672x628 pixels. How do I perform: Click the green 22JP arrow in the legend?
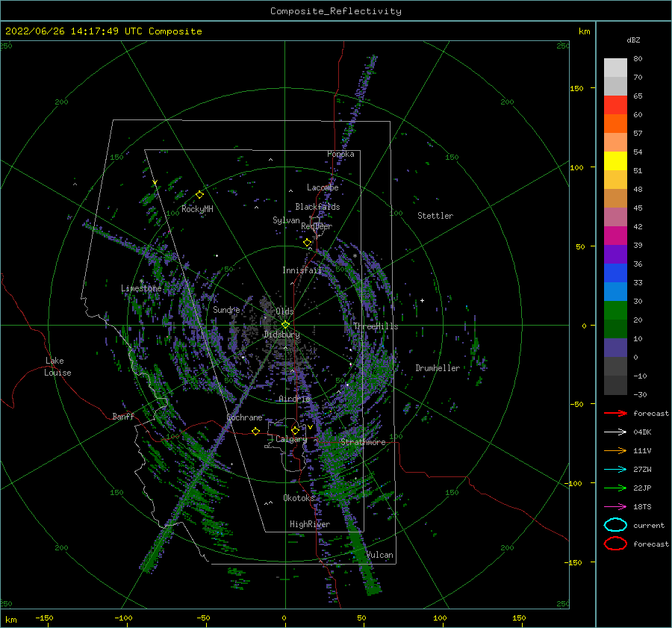click(615, 488)
